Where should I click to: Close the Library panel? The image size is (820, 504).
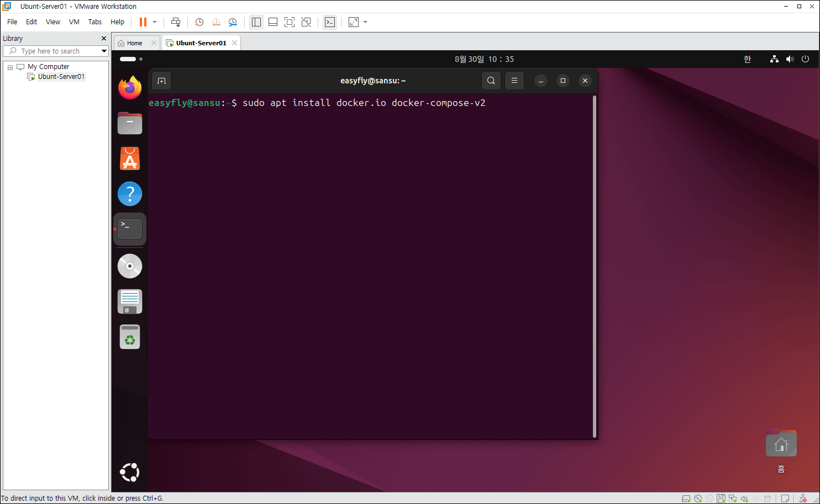tap(104, 39)
